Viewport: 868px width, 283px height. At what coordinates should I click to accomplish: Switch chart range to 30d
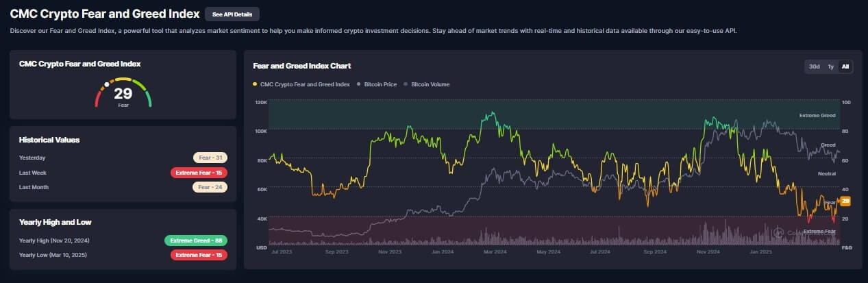pos(815,66)
